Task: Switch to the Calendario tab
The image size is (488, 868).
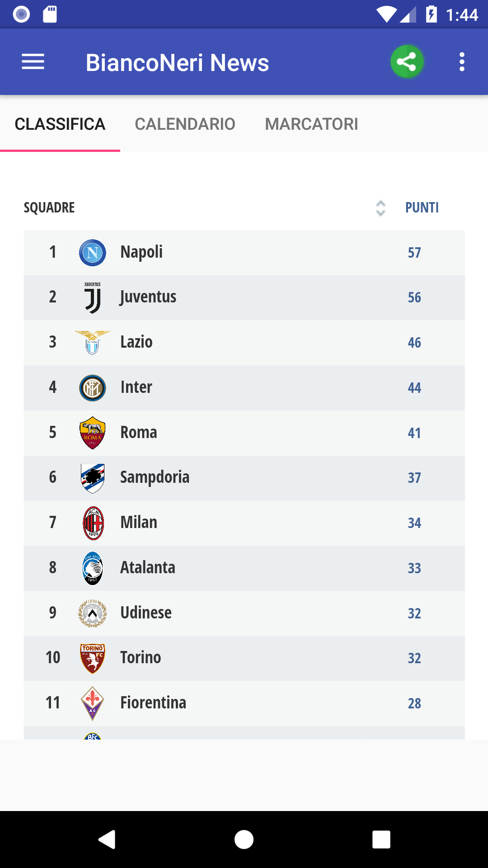Action: [185, 124]
